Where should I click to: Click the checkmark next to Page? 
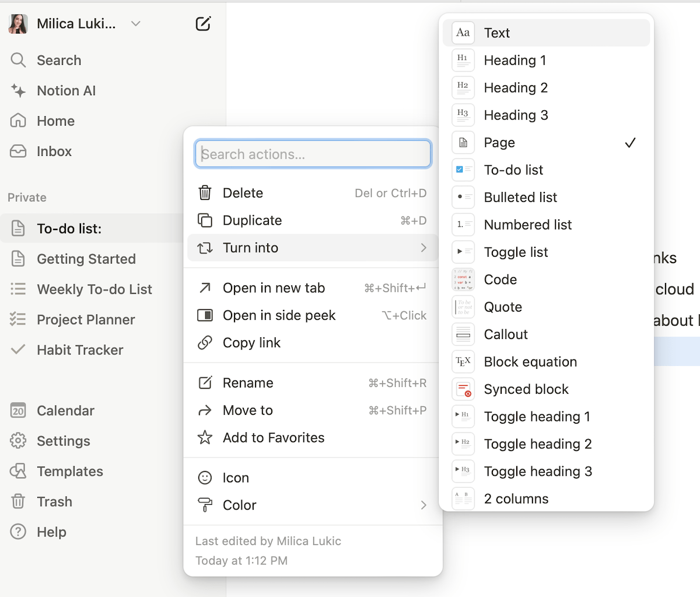(x=630, y=142)
